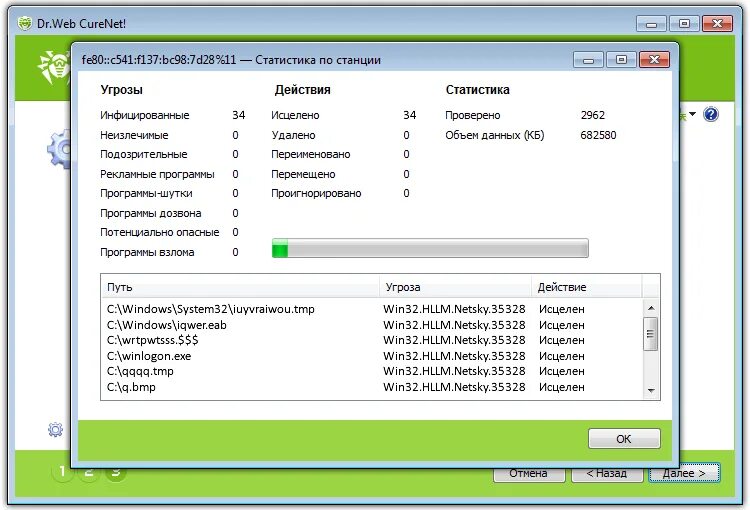
Task: Click the threat list scrollbar up arrow
Action: tap(651, 308)
